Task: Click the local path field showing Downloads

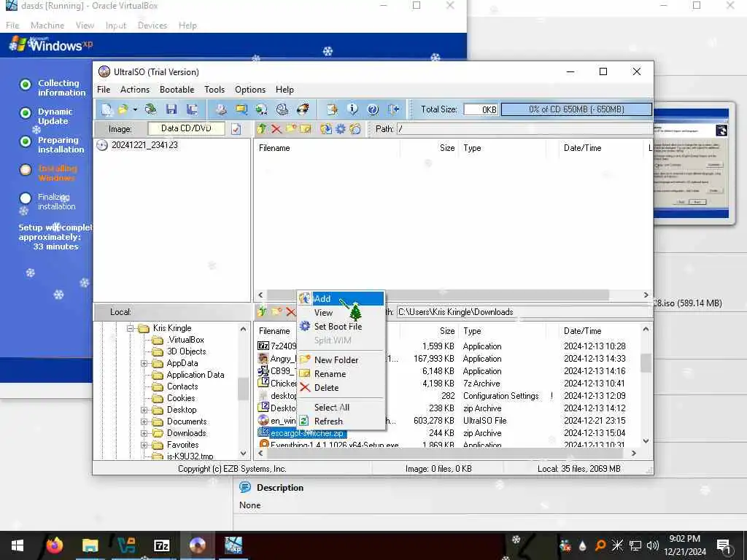Action: (x=524, y=312)
